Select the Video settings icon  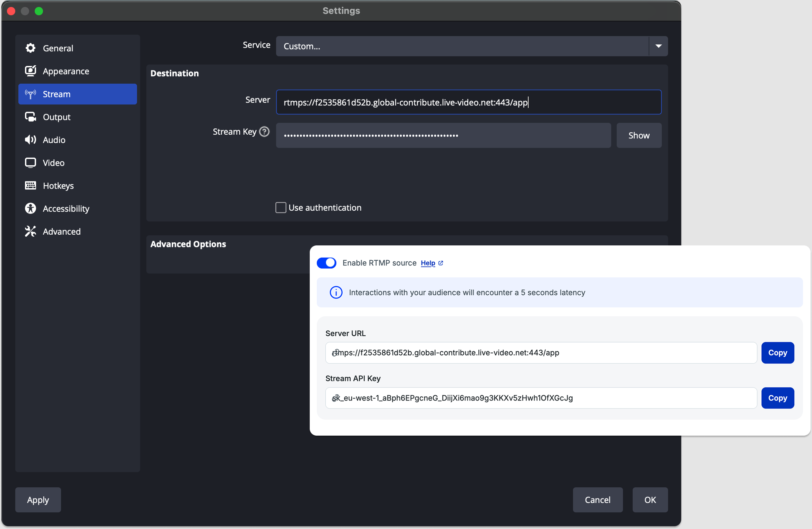(30, 162)
